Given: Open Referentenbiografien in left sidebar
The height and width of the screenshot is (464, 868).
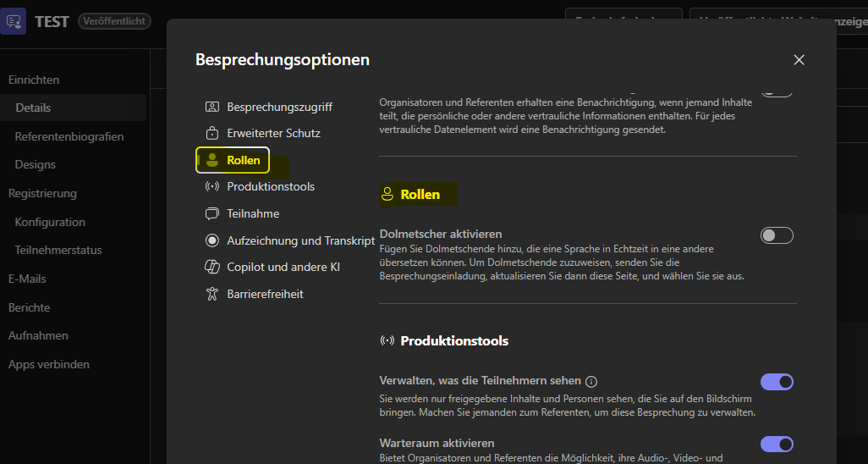Looking at the screenshot, I should pyautogui.click(x=69, y=136).
